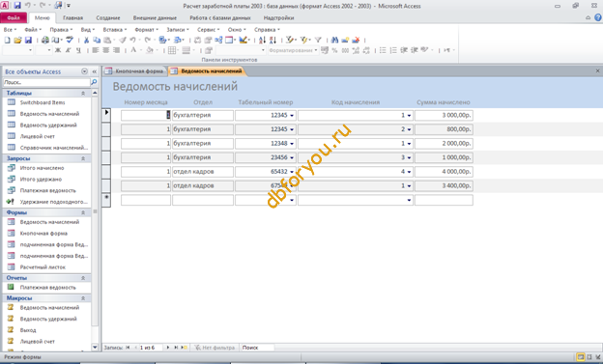The image size is (603, 364).
Task: Open the Выход macro
Action: [x=28, y=330]
